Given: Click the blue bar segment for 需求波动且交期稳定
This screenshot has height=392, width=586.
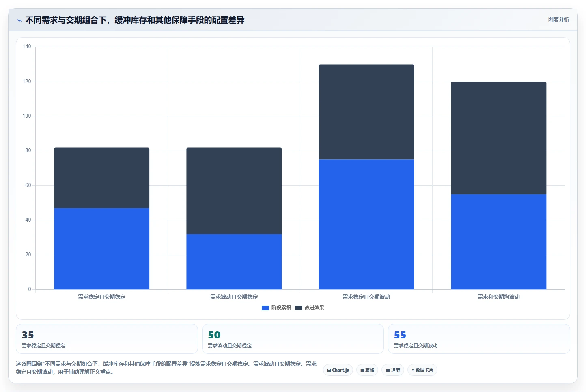Looking at the screenshot, I should tap(234, 262).
